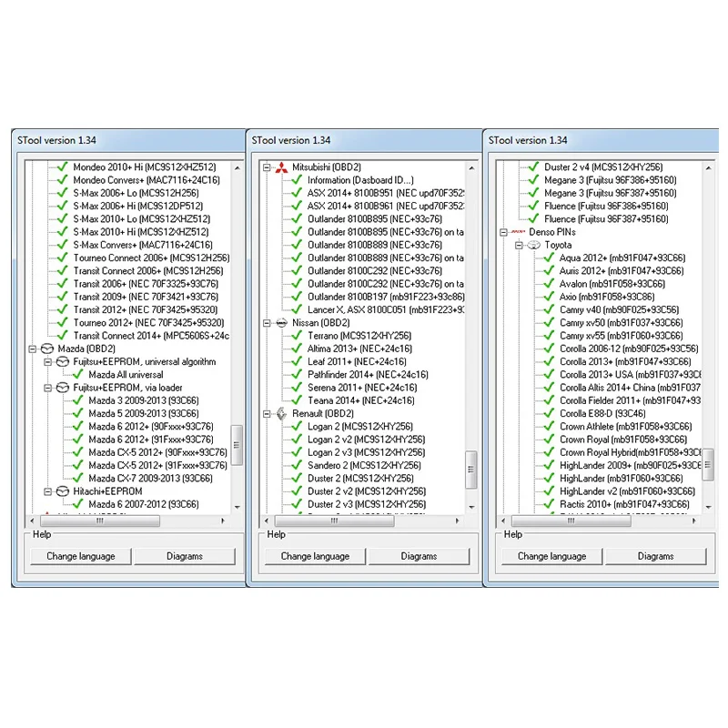The height and width of the screenshot is (728, 728).
Task: Collapse Fujitsu+EEPROM, via loader node
Action: click(48, 389)
